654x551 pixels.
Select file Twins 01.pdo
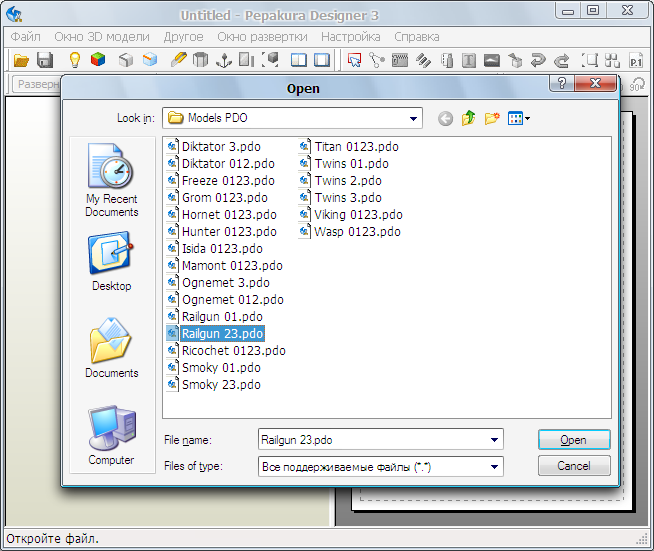coord(344,164)
